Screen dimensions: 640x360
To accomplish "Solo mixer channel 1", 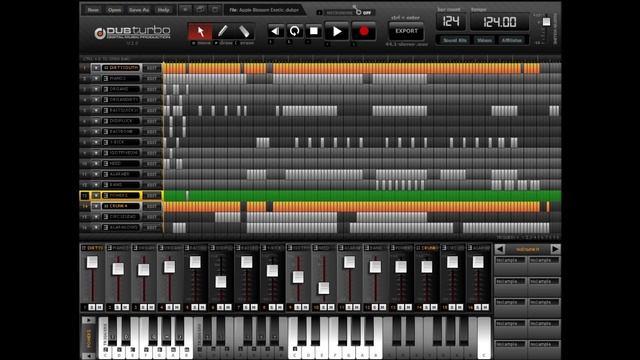I will coord(92,307).
